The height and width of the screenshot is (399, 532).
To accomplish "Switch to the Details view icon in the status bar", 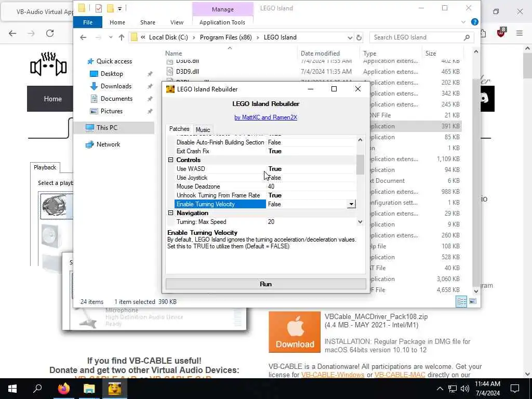I will click(x=461, y=301).
